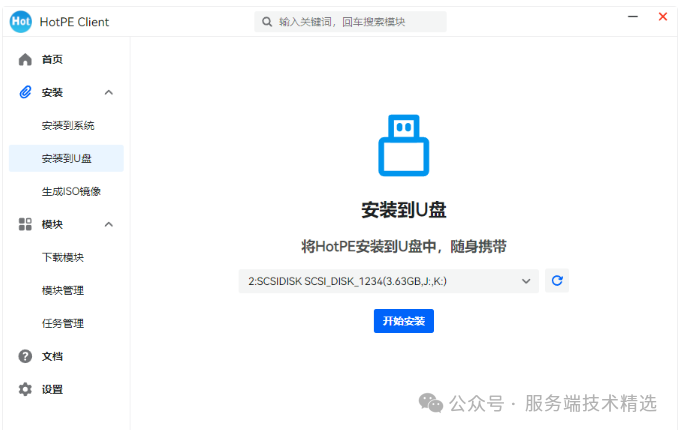Close the HotPE Client window
The image size is (678, 430).
(662, 16)
